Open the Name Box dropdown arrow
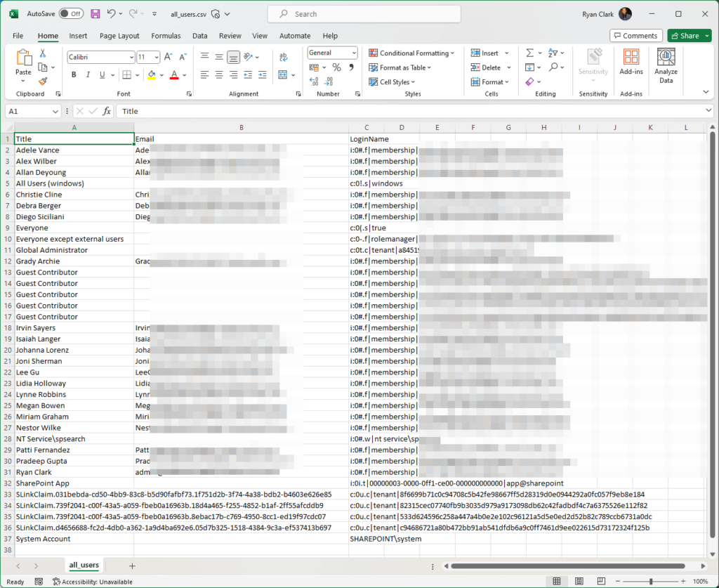 [x=55, y=111]
